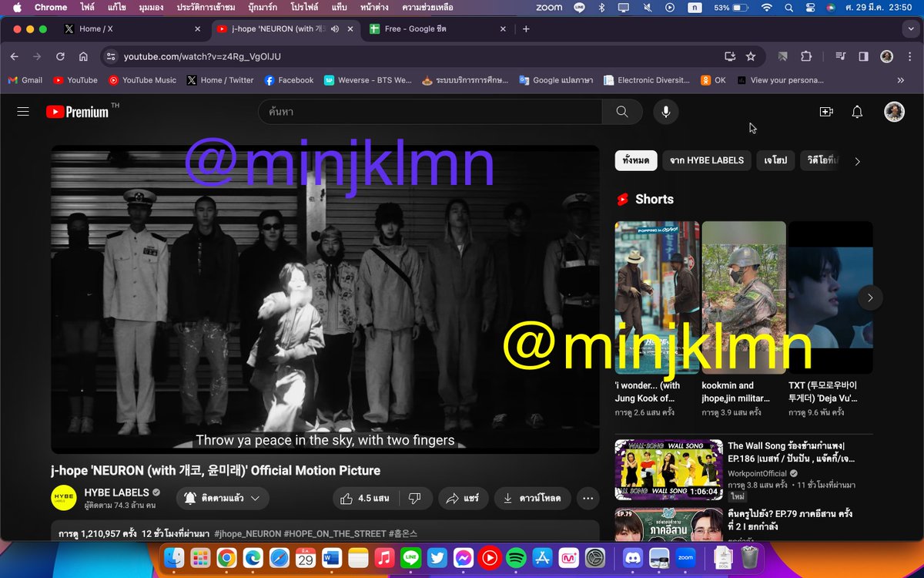Open YouTube notifications bell

click(857, 112)
